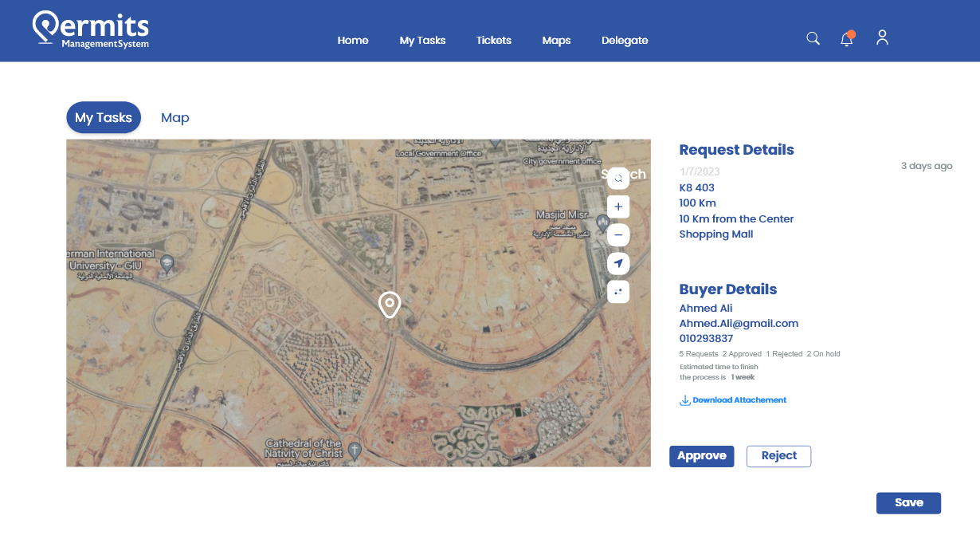Image resolution: width=980 pixels, height=543 pixels.
Task: Open the Delegate page
Action: 625,41
